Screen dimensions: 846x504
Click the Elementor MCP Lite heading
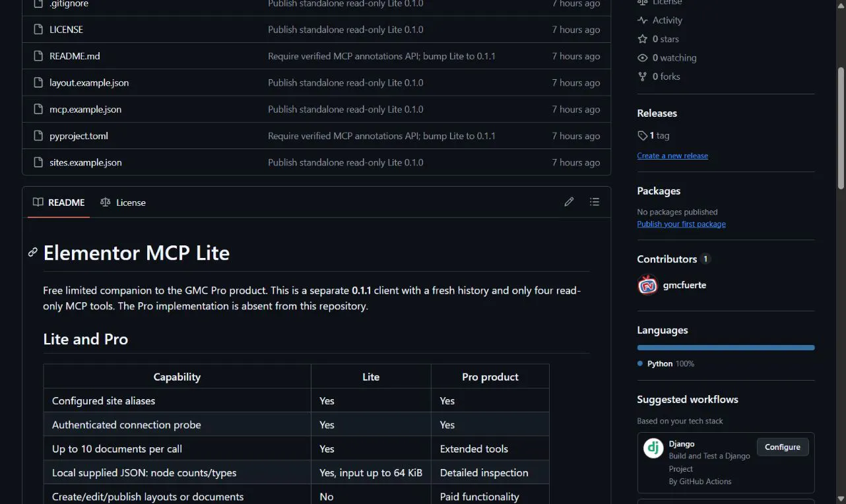137,253
